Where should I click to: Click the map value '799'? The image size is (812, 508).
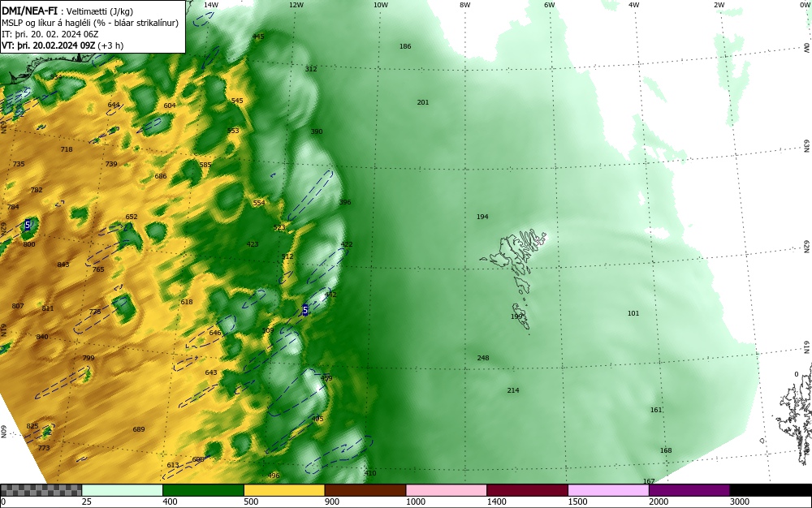[x=89, y=358]
